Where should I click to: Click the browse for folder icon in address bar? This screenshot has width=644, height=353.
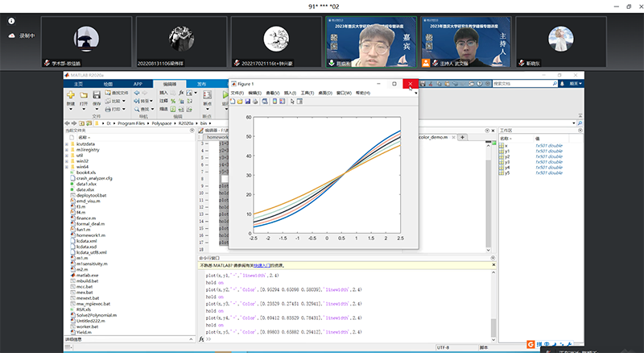click(89, 123)
